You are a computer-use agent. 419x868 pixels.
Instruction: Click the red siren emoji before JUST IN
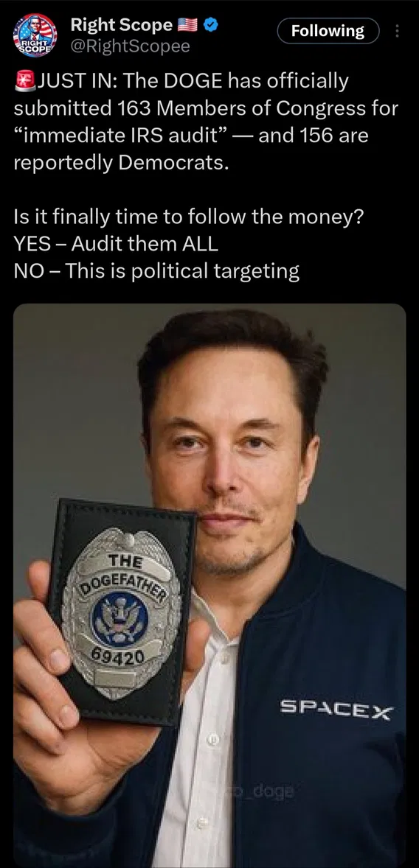(x=24, y=82)
